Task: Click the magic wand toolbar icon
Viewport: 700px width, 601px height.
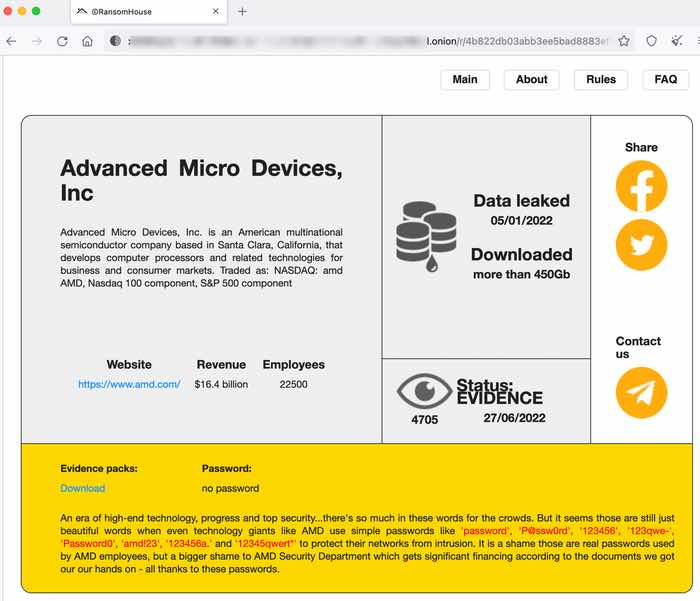Action: pyautogui.click(x=677, y=41)
